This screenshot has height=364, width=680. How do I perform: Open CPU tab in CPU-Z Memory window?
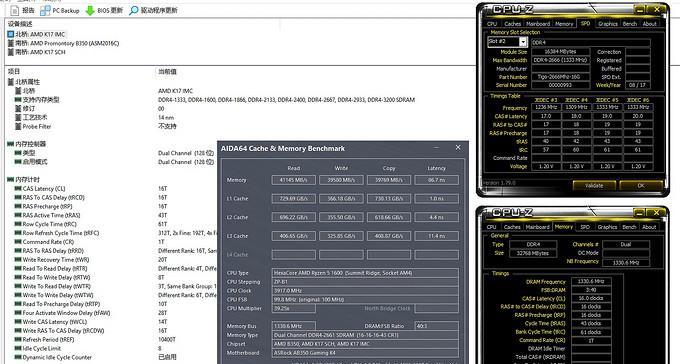491,227
